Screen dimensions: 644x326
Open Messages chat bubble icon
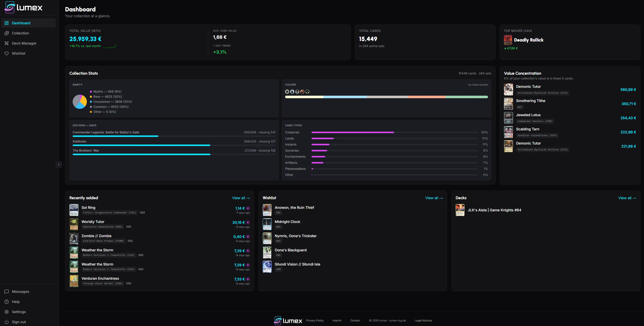pos(7,292)
